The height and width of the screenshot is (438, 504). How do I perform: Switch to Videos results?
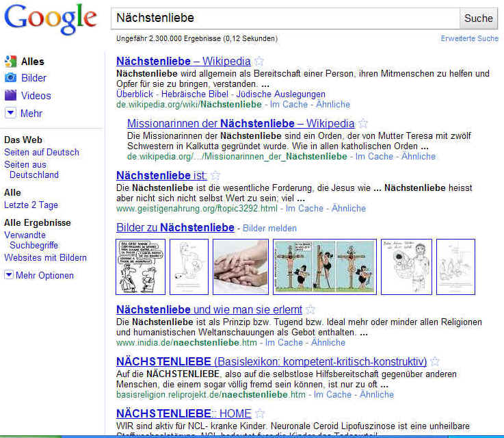36,96
